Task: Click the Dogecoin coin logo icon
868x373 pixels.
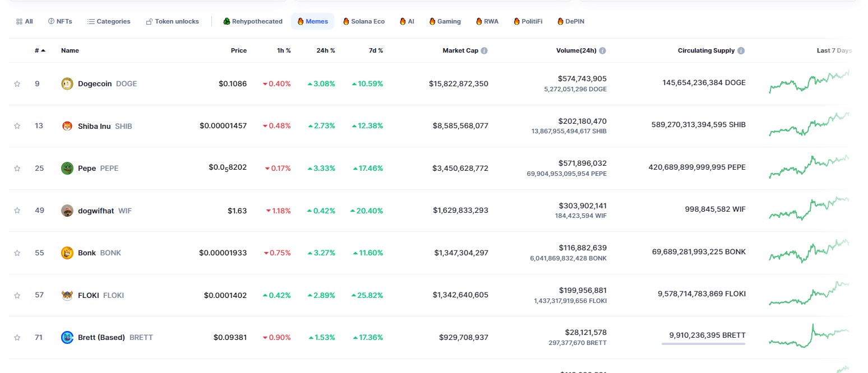Action: [67, 84]
